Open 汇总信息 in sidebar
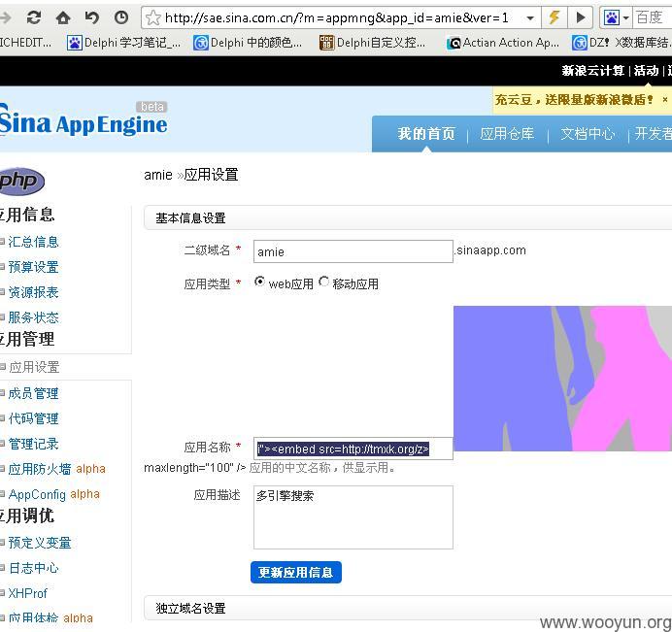Screen dimensions: 672x632 [x=33, y=242]
